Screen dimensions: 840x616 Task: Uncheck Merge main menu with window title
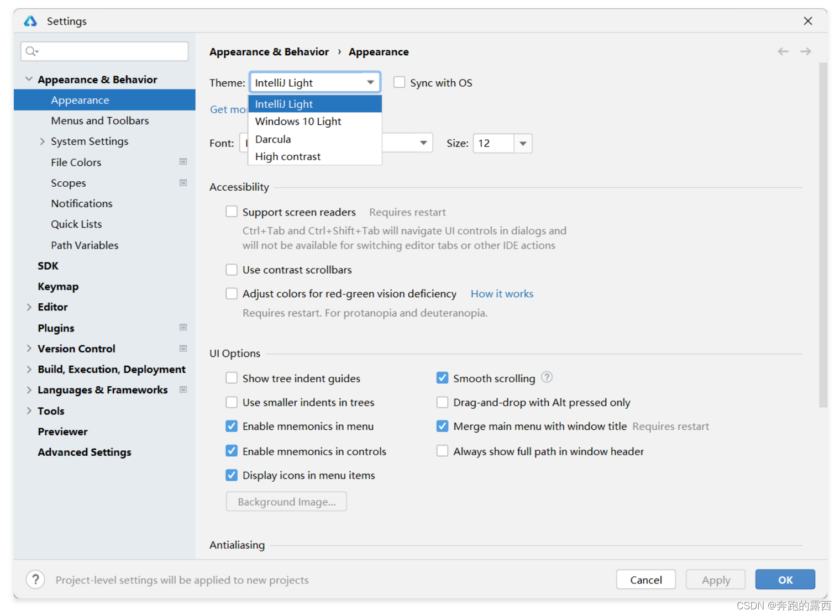[442, 426]
